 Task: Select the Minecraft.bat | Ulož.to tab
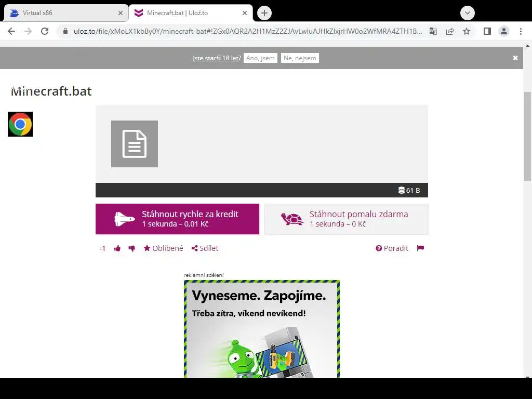coord(191,13)
